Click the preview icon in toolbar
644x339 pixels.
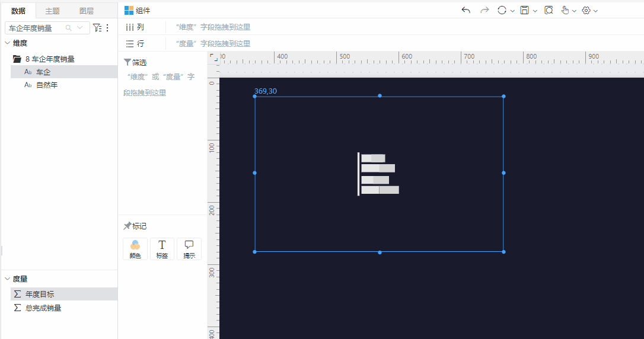point(549,10)
